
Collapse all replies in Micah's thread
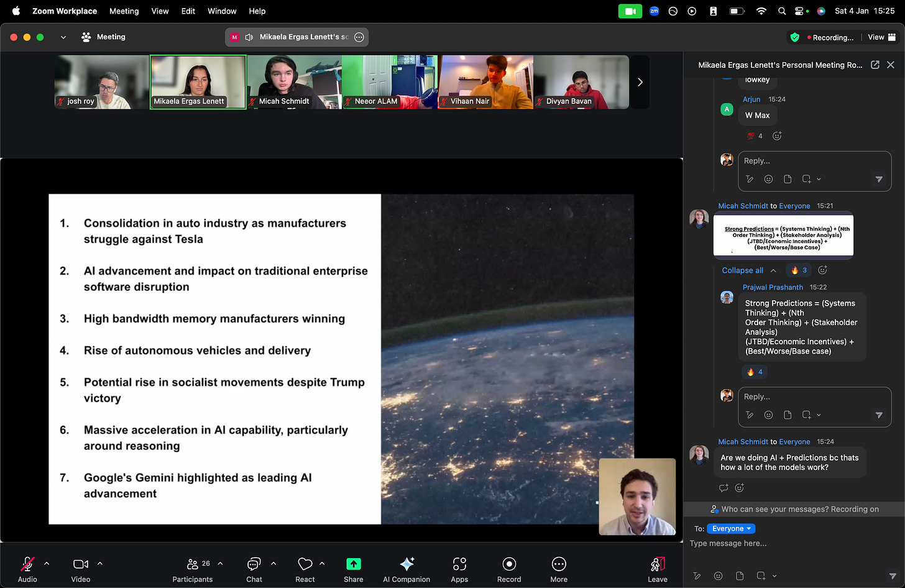click(749, 270)
